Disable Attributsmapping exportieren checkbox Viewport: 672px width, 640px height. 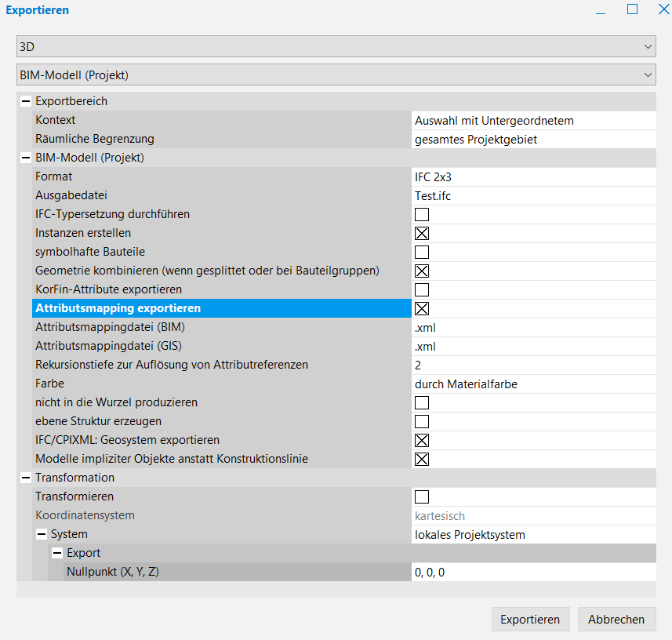tap(422, 308)
